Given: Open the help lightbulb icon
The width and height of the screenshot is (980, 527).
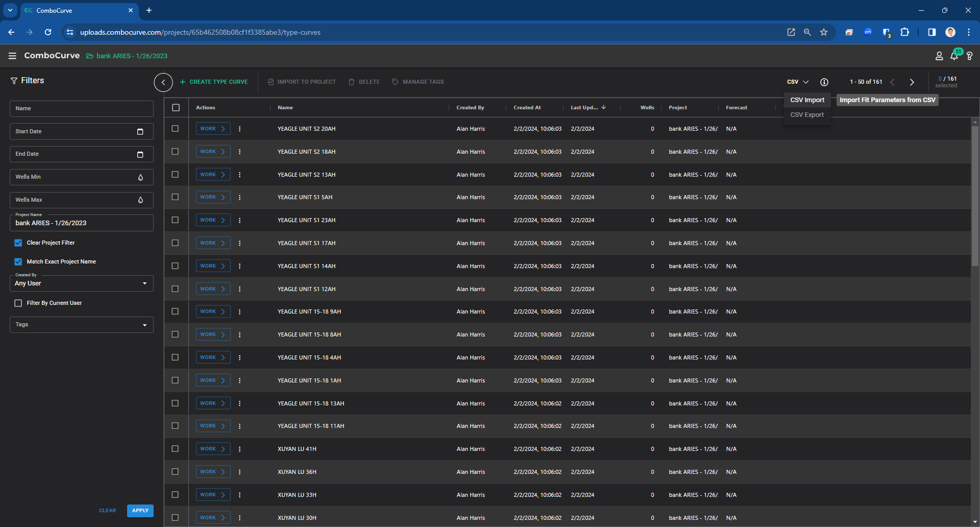Looking at the screenshot, I should pos(969,56).
